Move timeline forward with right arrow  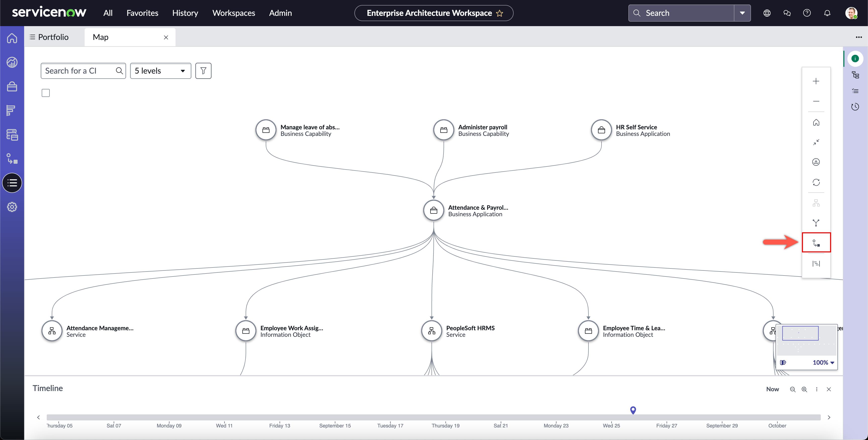[829, 417]
